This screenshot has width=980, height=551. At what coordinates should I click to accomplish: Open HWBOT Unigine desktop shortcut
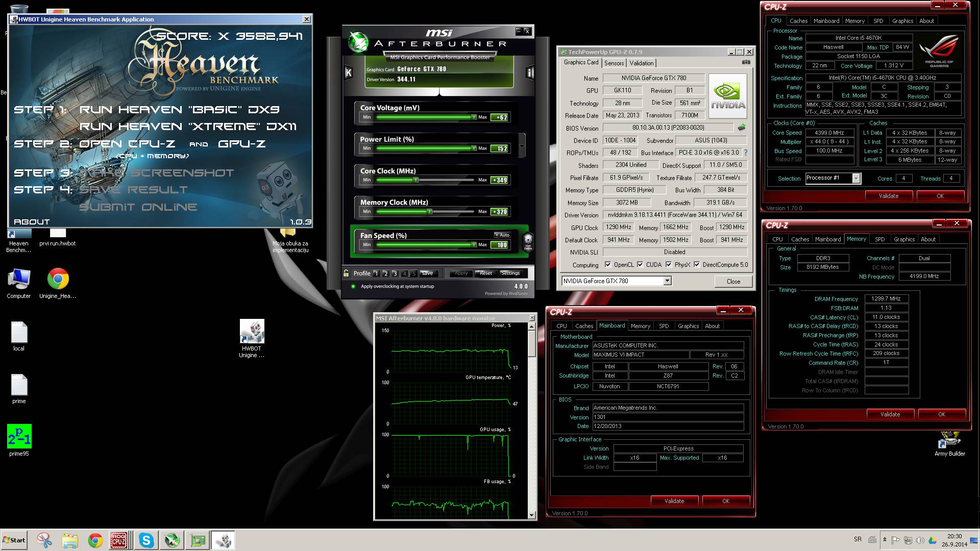(x=252, y=339)
